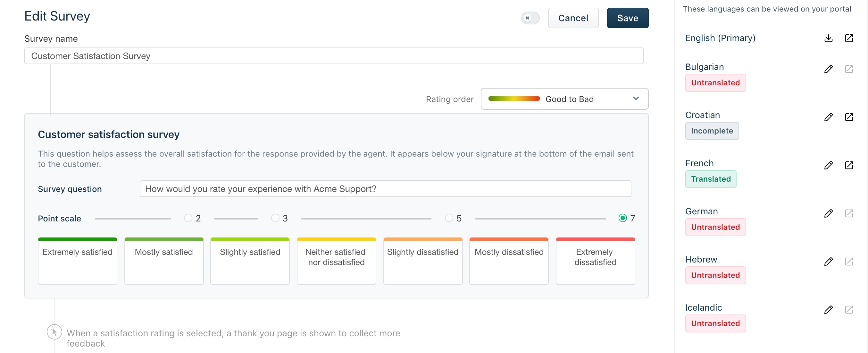
Task: Click the Cancel button
Action: 573,18
